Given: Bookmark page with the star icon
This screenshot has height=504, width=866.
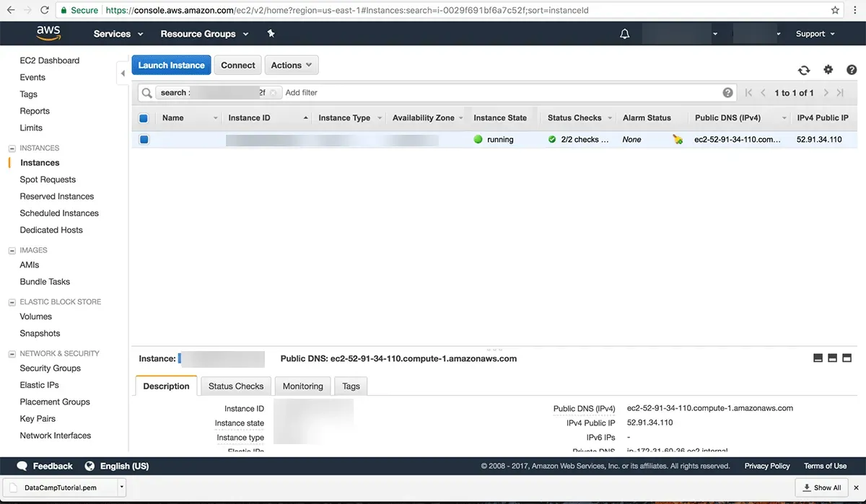Looking at the screenshot, I should click(835, 10).
